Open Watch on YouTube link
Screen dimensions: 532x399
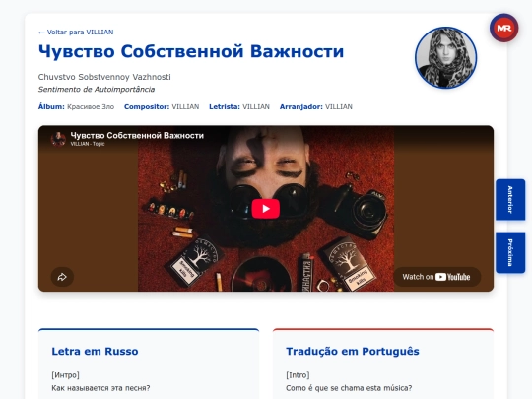click(x=436, y=277)
